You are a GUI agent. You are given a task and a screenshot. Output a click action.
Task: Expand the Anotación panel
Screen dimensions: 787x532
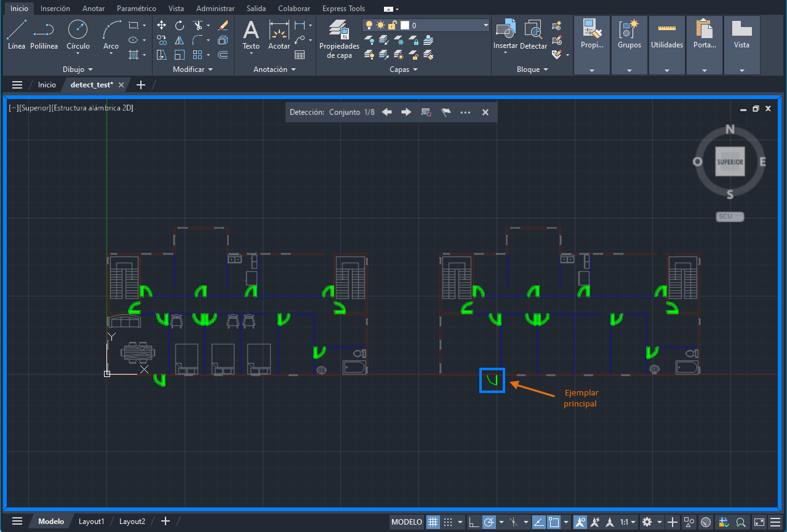coord(274,69)
